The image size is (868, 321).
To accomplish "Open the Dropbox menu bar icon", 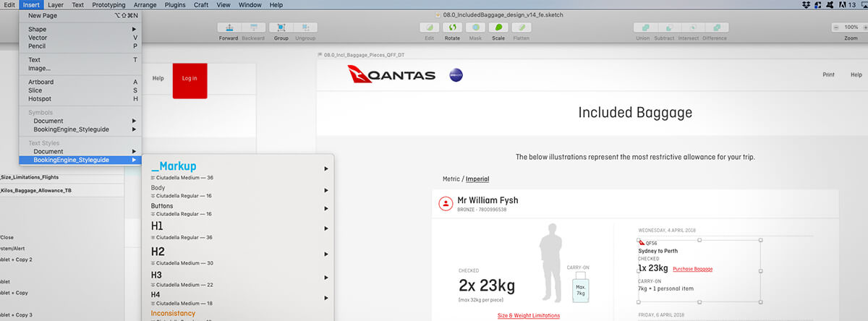I will pos(807,5).
